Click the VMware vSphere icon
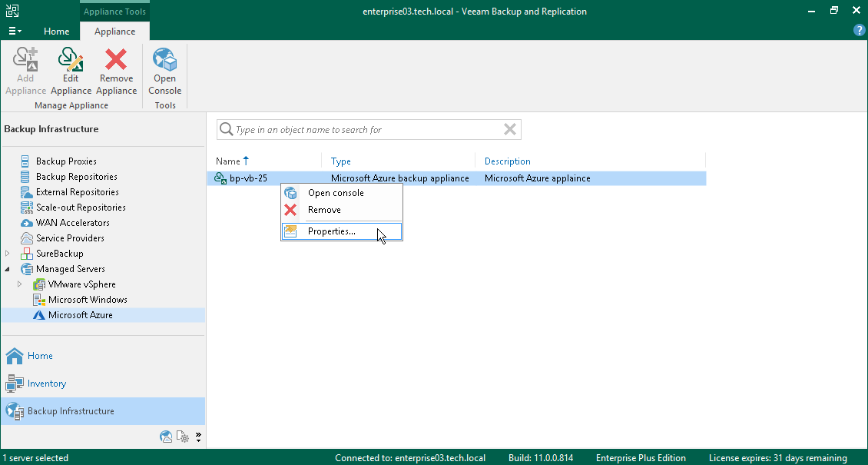 [38, 284]
